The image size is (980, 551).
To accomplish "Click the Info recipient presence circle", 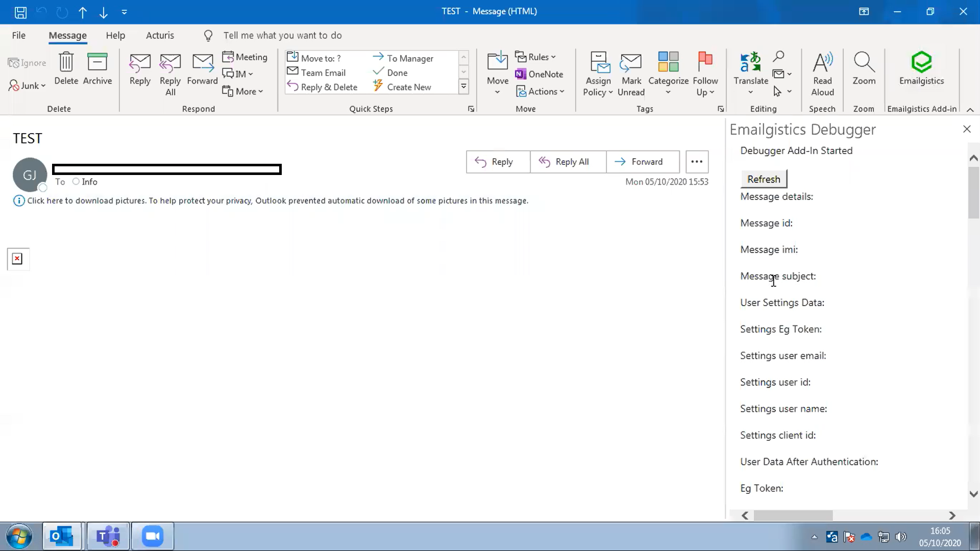I will coord(76,182).
